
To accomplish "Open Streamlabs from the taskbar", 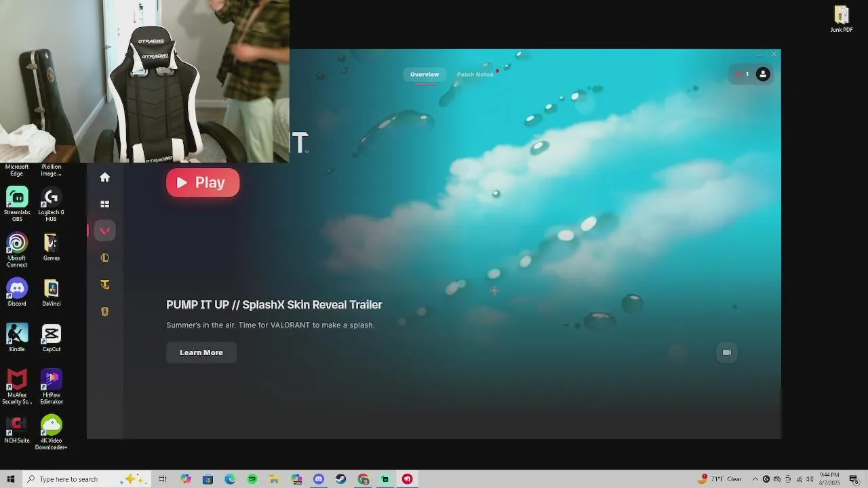I will click(x=385, y=479).
